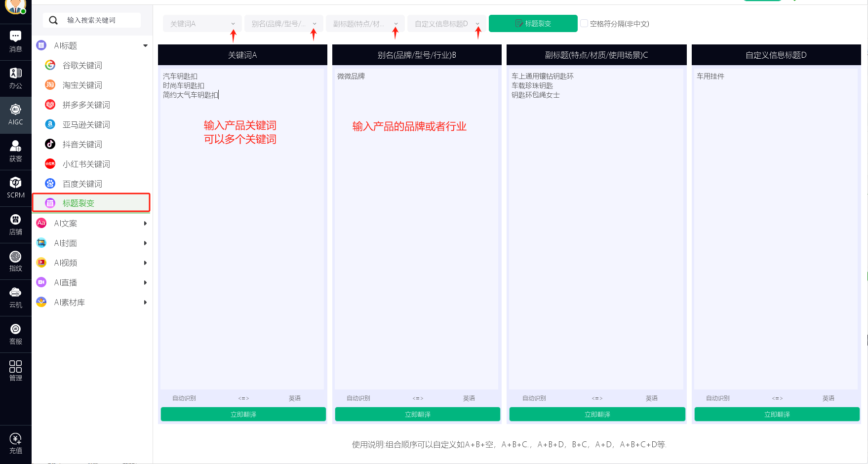The height and width of the screenshot is (464, 868).
Task: Click the 自定义信息标题D text area with 车用挂件
Action: [x=776, y=229]
